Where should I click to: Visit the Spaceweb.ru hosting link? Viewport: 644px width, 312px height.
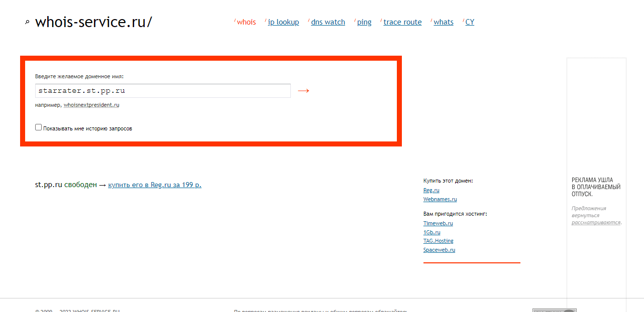click(x=439, y=250)
